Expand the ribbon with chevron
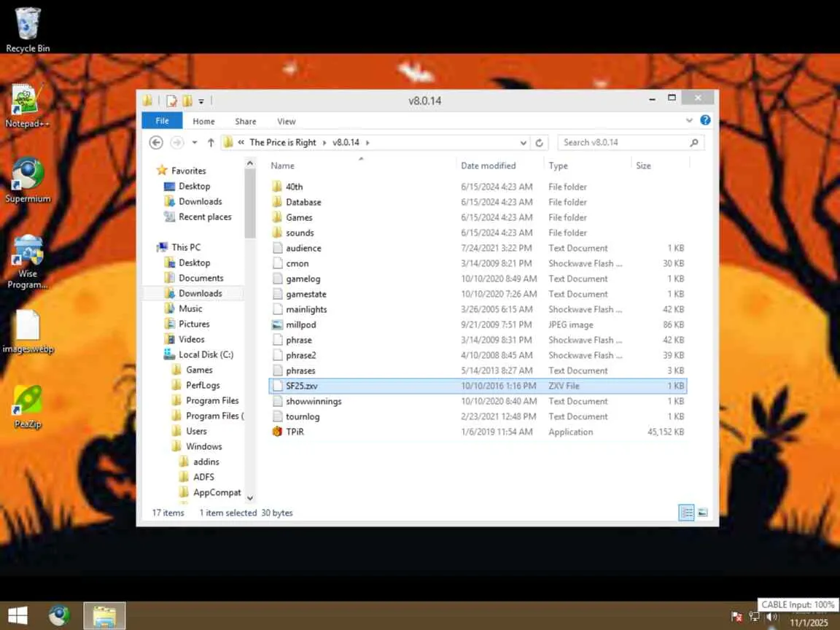This screenshot has width=840, height=630. click(x=689, y=120)
